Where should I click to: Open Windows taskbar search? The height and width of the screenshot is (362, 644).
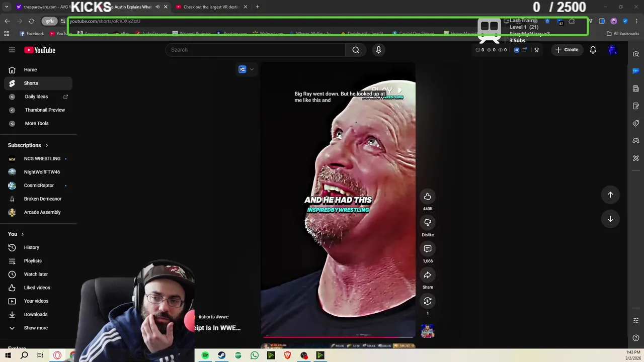point(24,355)
